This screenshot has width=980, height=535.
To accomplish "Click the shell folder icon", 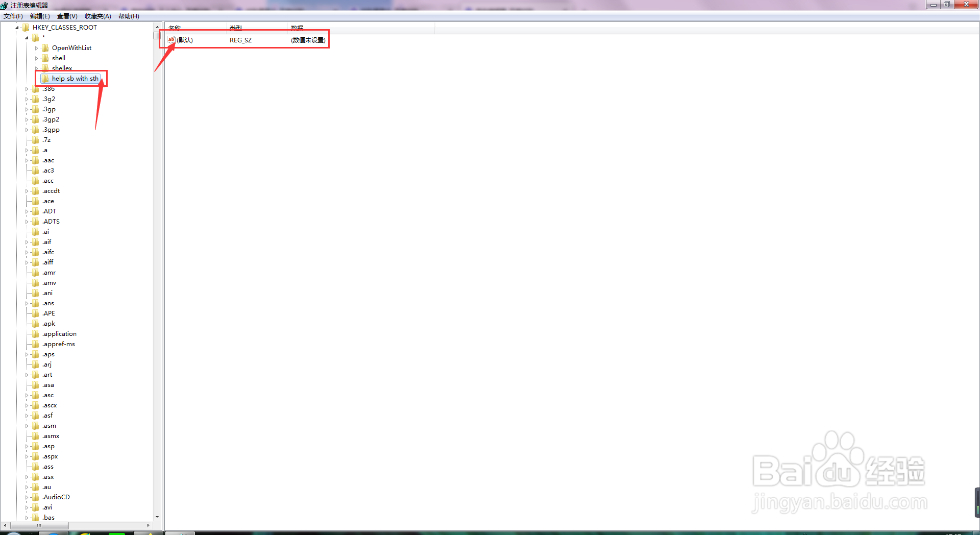I will [x=45, y=58].
